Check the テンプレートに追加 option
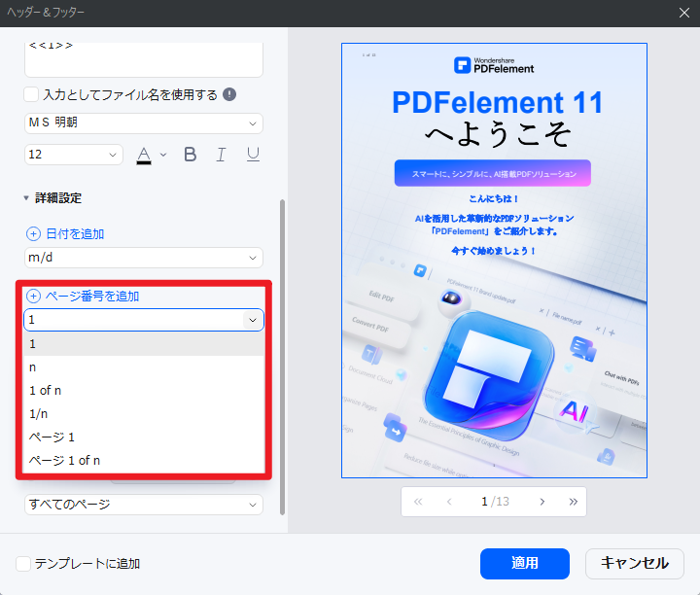 pyautogui.click(x=23, y=564)
